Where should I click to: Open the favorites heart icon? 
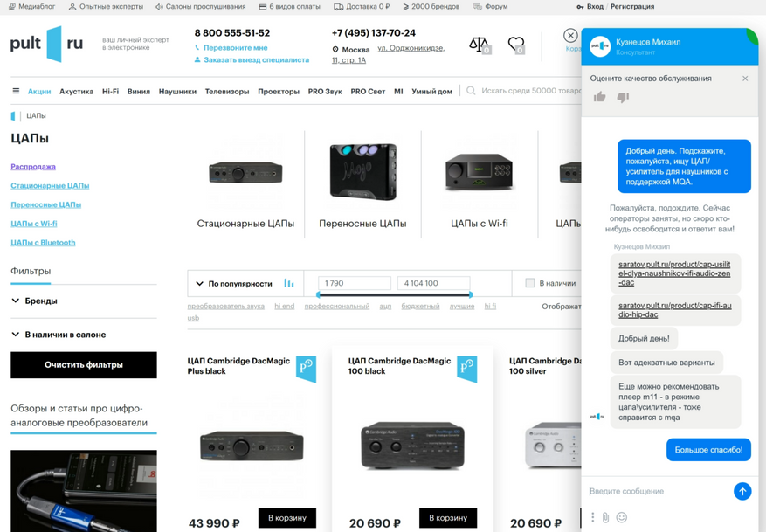[516, 45]
